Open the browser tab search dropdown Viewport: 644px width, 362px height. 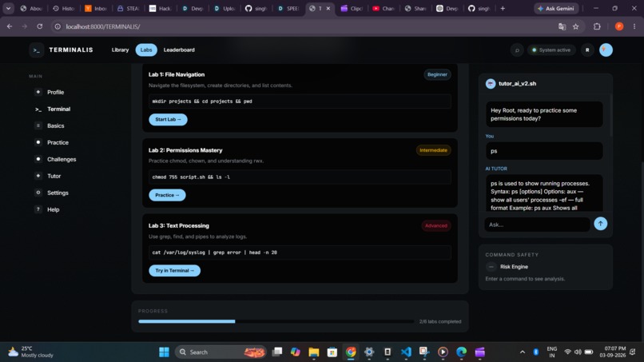[x=8, y=8]
